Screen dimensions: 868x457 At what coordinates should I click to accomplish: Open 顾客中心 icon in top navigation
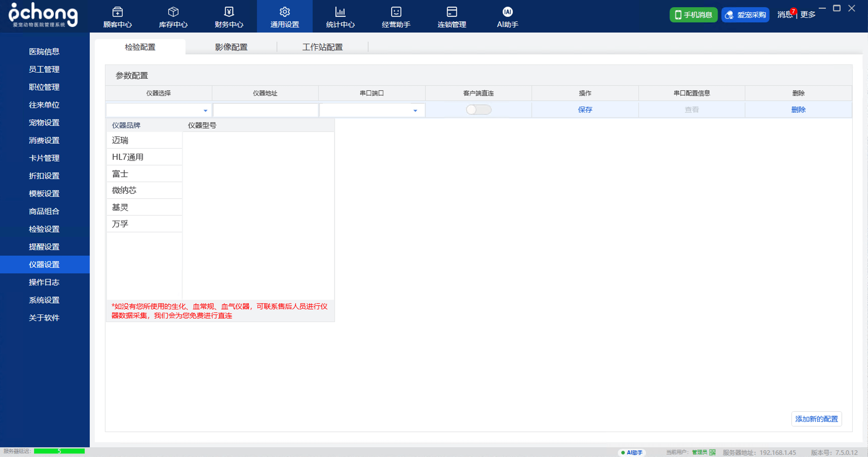pos(117,12)
